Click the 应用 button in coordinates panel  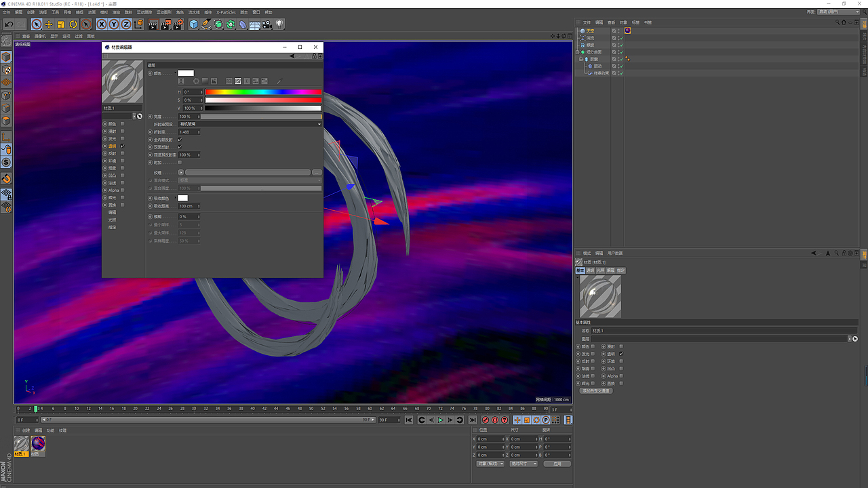(557, 464)
